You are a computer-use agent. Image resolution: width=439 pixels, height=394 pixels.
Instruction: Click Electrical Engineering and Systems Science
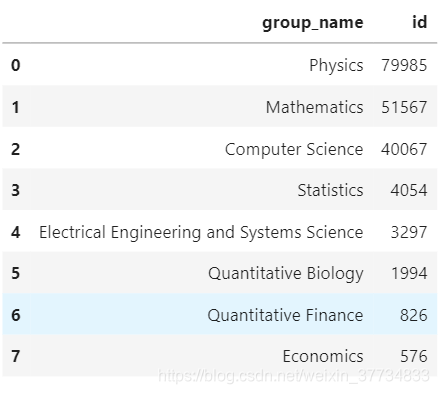tap(201, 232)
